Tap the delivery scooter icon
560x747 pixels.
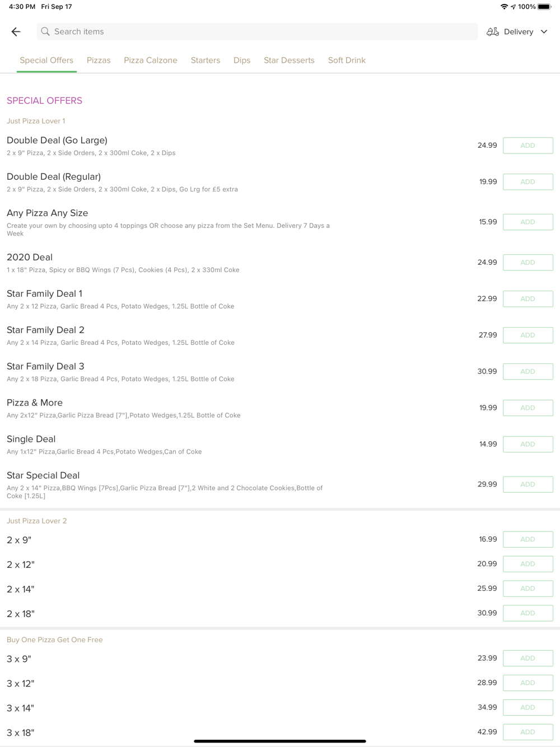point(493,32)
